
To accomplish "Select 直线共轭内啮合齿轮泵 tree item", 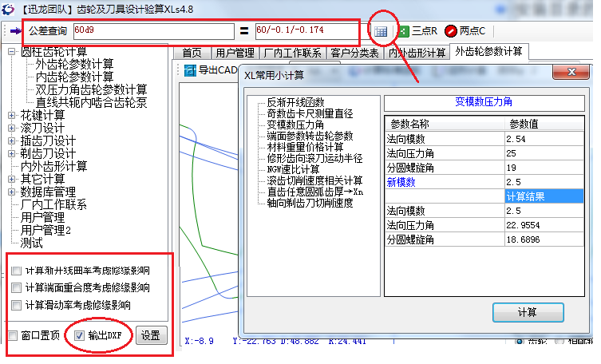I will 91,102.
